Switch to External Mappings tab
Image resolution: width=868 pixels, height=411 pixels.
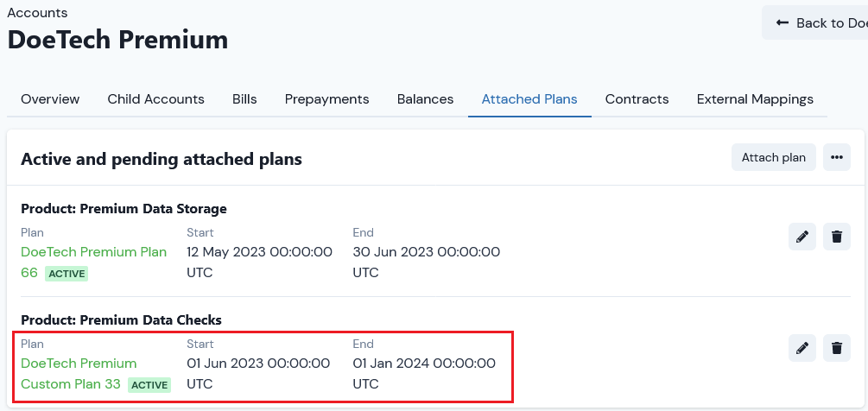(x=755, y=99)
